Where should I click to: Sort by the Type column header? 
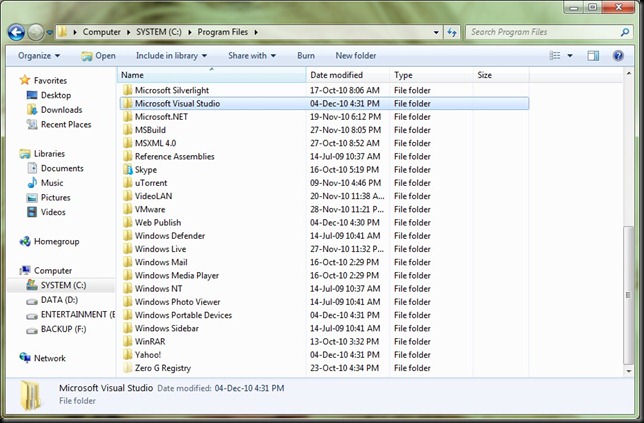pyautogui.click(x=431, y=75)
